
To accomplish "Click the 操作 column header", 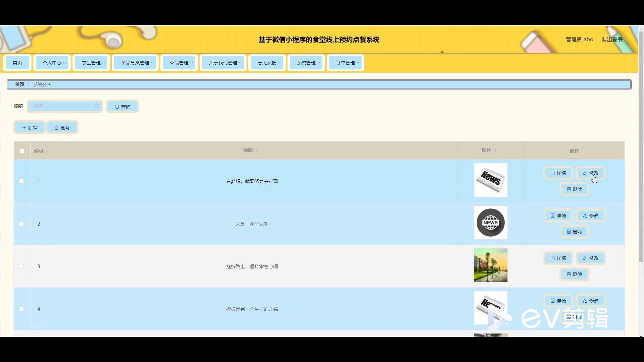I will pyautogui.click(x=574, y=151).
